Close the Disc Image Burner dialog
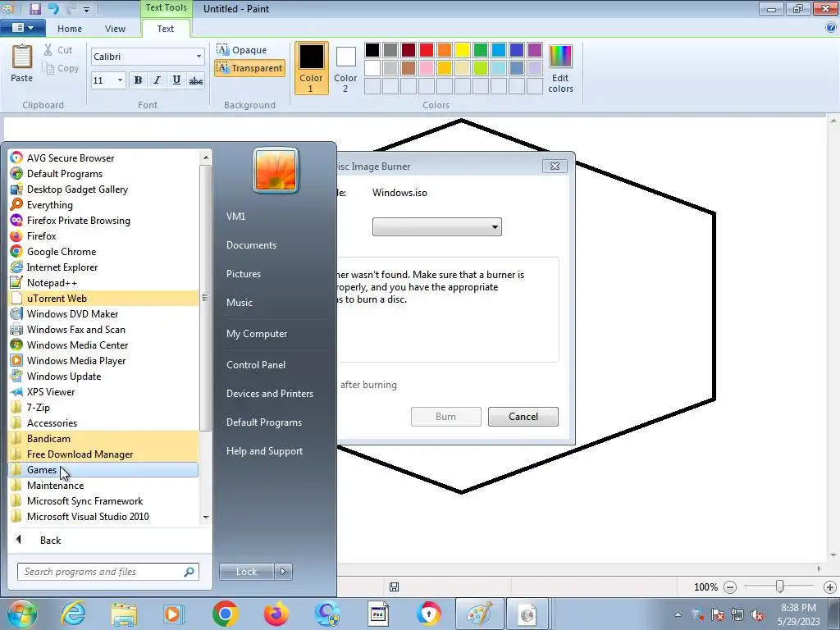 click(x=555, y=166)
